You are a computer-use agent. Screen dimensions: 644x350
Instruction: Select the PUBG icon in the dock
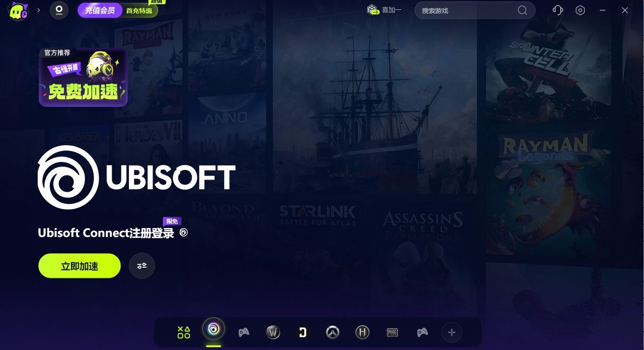click(392, 332)
